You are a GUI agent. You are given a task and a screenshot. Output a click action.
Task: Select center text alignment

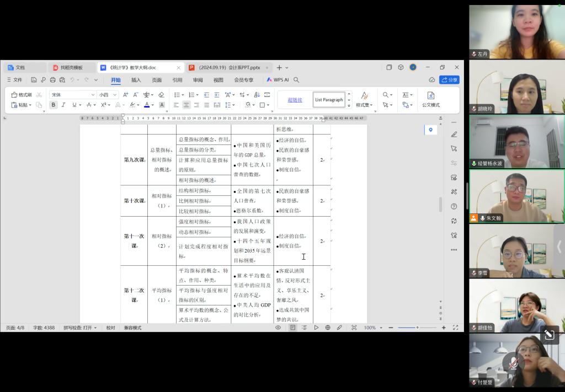pyautogui.click(x=186, y=105)
